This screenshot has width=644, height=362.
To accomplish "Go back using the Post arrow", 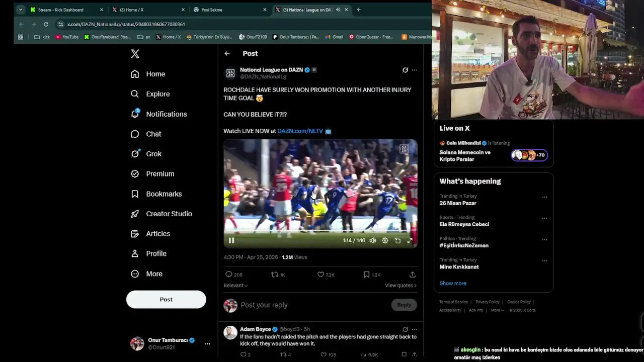I will 227,53.
